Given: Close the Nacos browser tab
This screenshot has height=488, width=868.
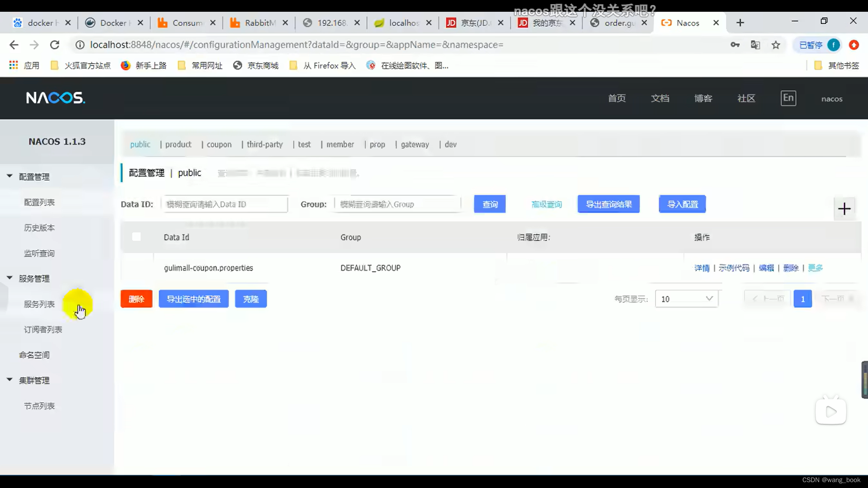Looking at the screenshot, I should coord(716,23).
